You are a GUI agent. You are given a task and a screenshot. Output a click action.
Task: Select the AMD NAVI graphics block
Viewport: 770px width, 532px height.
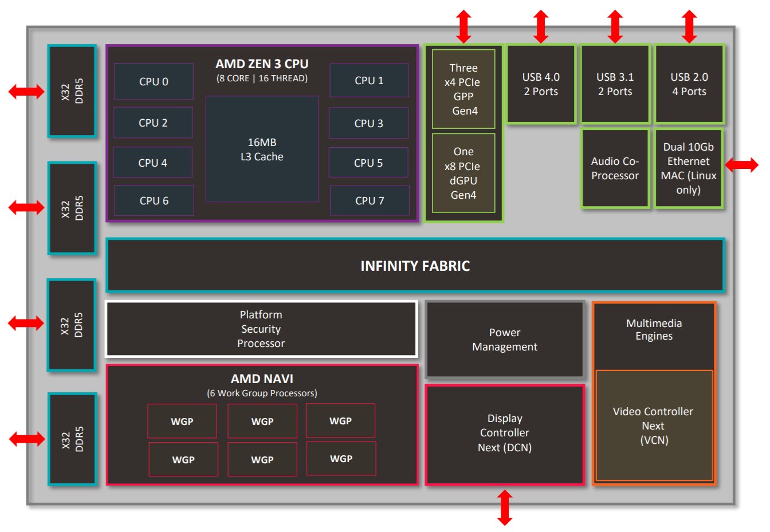(x=261, y=379)
